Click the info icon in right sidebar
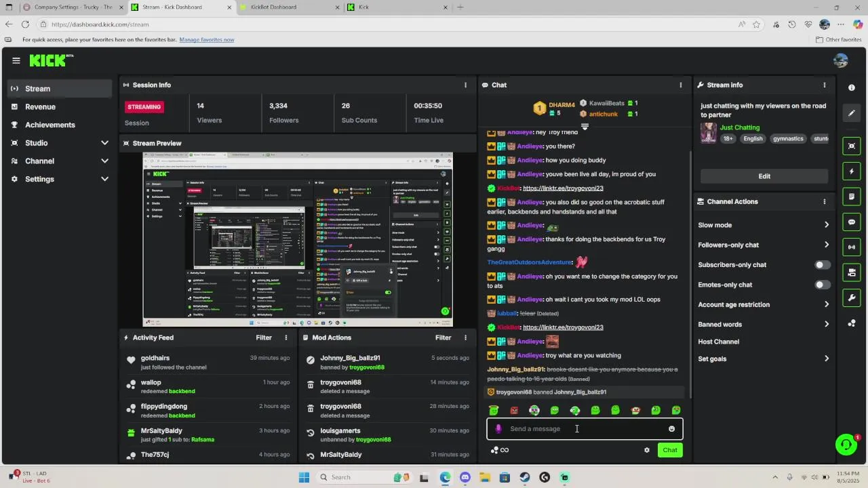Screen dimensions: 868x488 click(852, 88)
